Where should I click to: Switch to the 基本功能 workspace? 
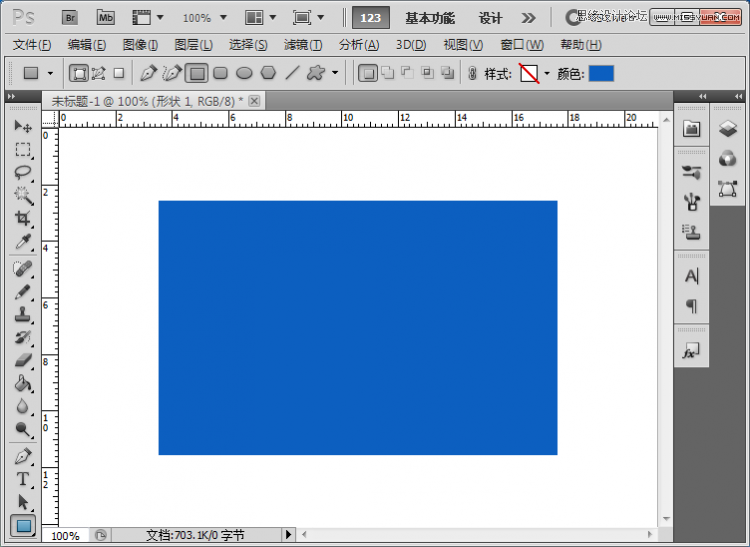(x=429, y=17)
